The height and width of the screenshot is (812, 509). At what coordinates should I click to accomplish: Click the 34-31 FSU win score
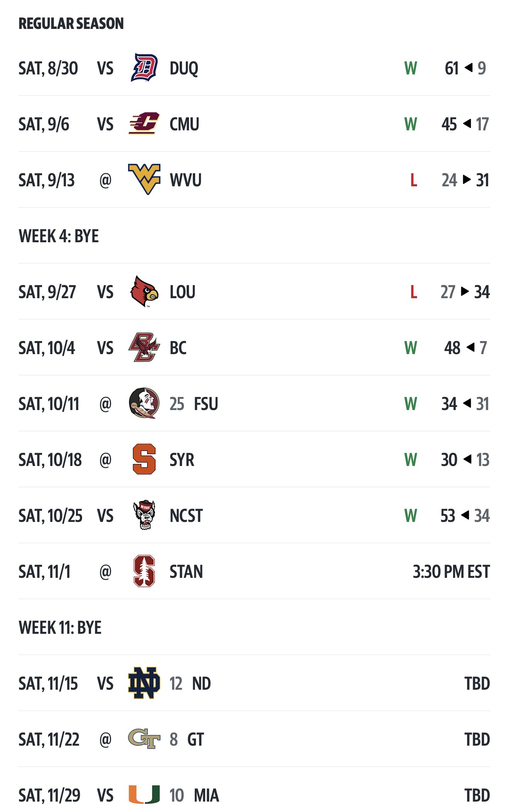point(465,404)
